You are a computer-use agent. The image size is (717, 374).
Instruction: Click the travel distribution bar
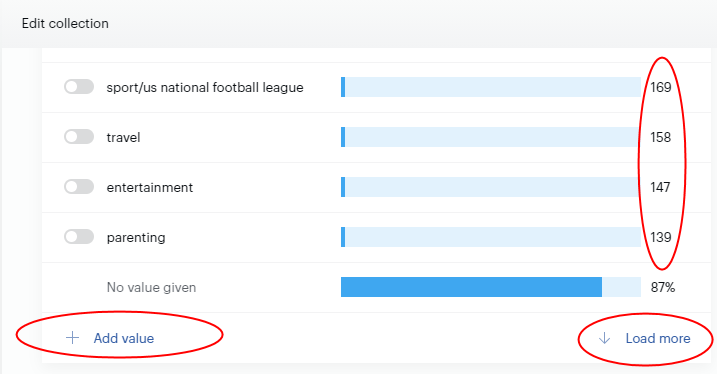[x=491, y=137]
